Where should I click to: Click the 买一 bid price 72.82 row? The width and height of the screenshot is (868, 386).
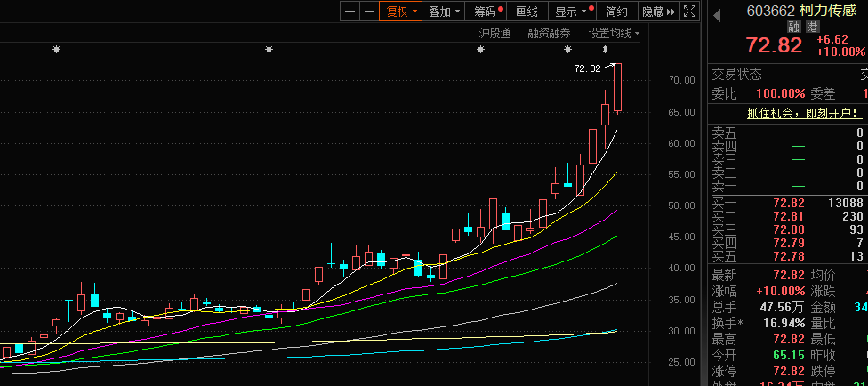[x=787, y=204]
